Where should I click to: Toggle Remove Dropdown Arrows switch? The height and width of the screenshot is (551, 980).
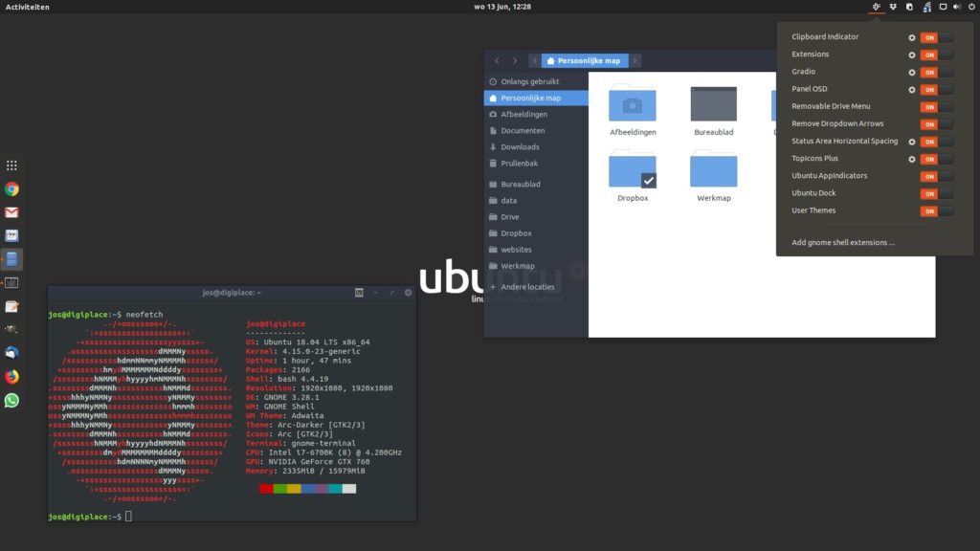(x=936, y=124)
